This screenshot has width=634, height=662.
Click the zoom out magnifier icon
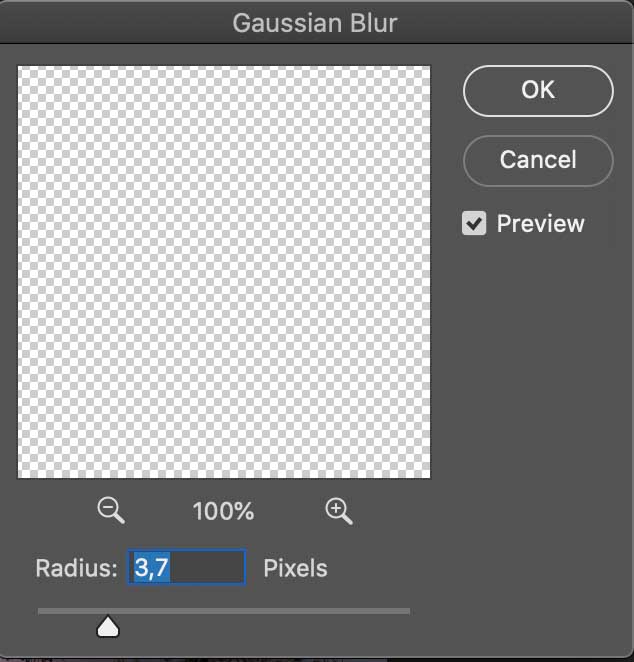[x=111, y=510]
